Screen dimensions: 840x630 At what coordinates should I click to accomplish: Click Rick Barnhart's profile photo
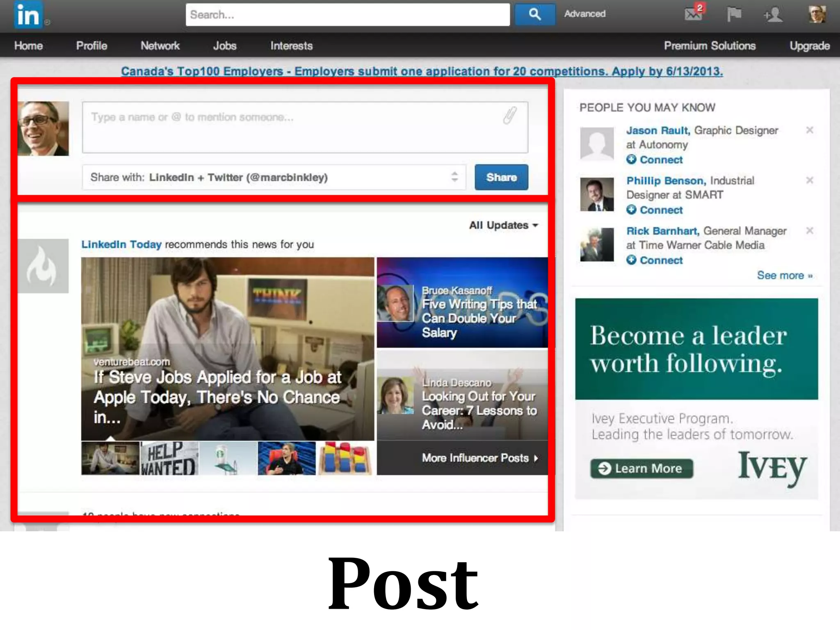click(597, 244)
